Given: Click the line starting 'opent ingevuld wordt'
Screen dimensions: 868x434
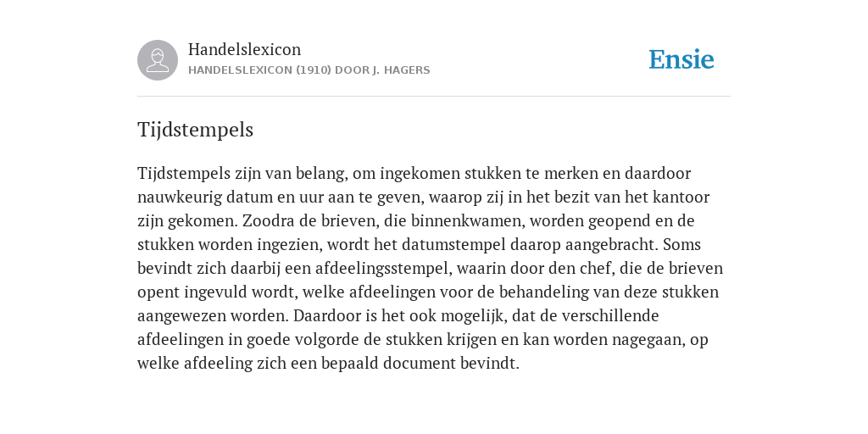Looking at the screenshot, I should (428, 292).
